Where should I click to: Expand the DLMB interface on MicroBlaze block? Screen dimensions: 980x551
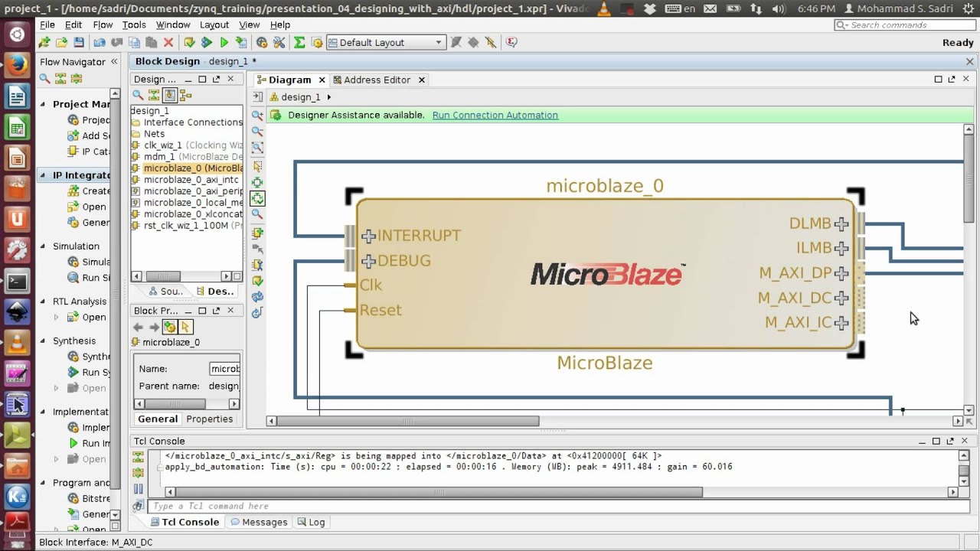(x=841, y=223)
